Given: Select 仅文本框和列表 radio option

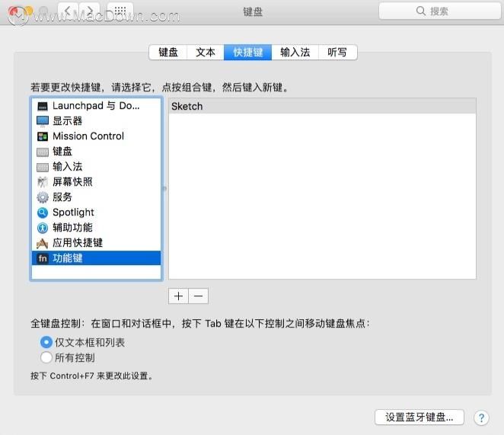Looking at the screenshot, I should point(46,342).
